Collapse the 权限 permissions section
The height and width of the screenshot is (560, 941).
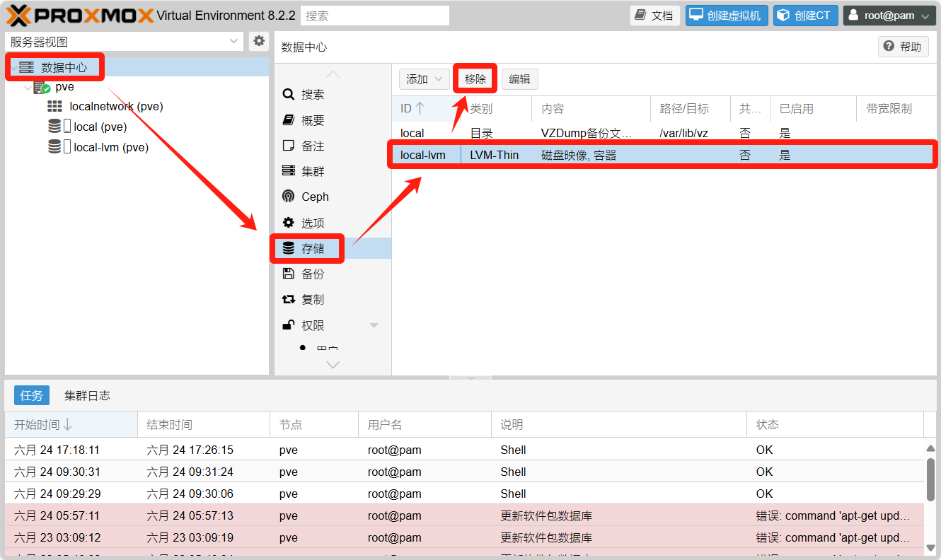(x=374, y=325)
